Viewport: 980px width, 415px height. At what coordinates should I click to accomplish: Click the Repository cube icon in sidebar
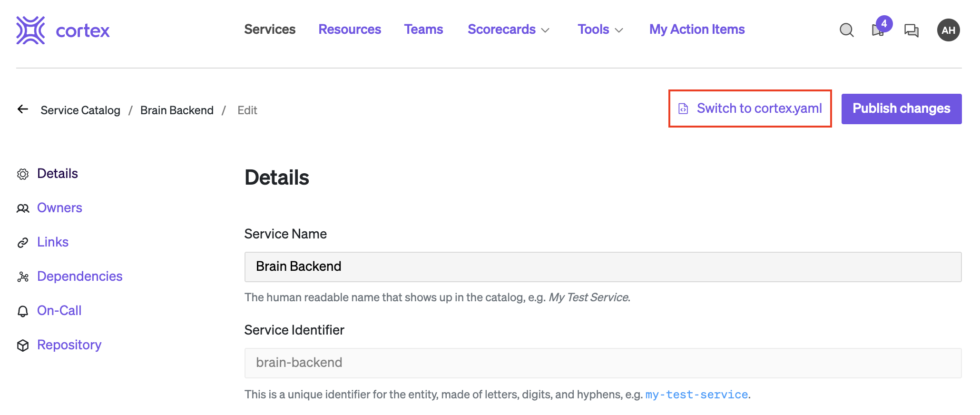(23, 346)
